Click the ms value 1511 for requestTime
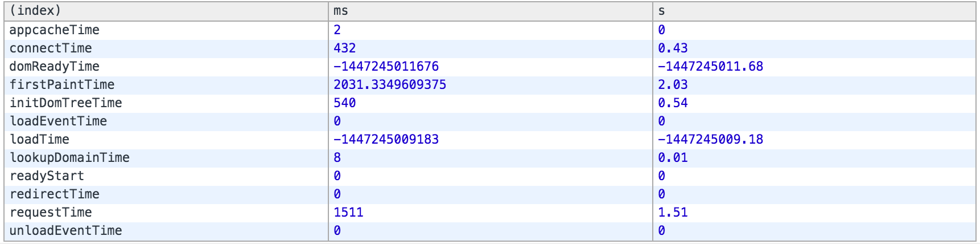This screenshot has height=244, width=980. pyautogui.click(x=348, y=213)
